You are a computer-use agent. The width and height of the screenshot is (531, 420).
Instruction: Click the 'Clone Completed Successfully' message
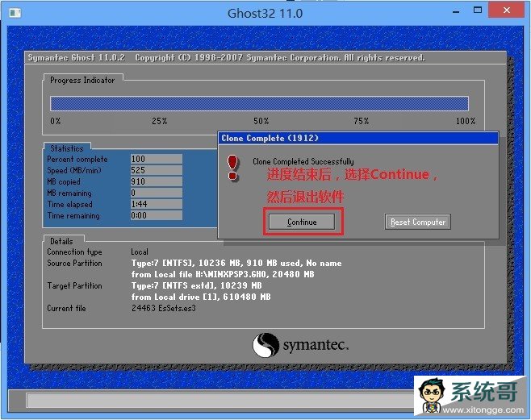[303, 161]
